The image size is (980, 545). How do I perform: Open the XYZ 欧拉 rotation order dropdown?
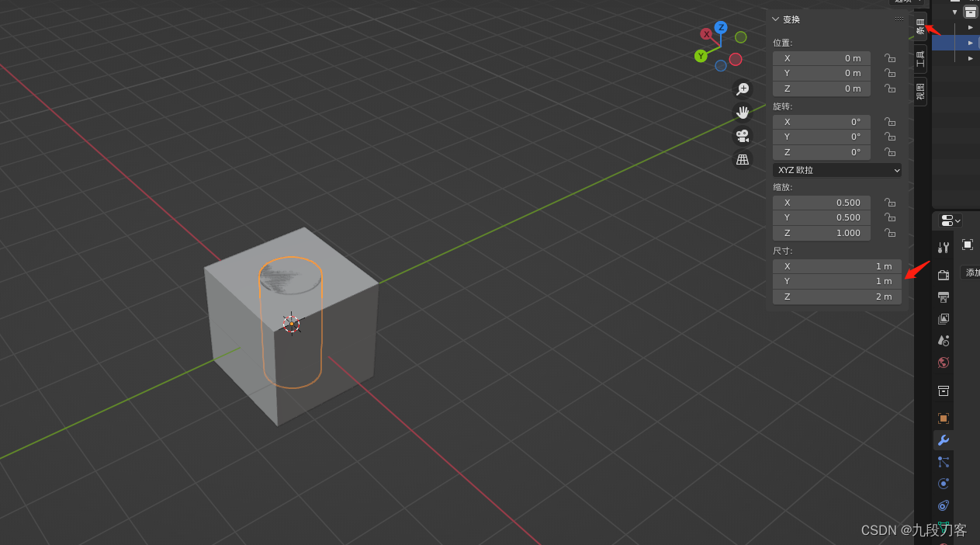(836, 169)
